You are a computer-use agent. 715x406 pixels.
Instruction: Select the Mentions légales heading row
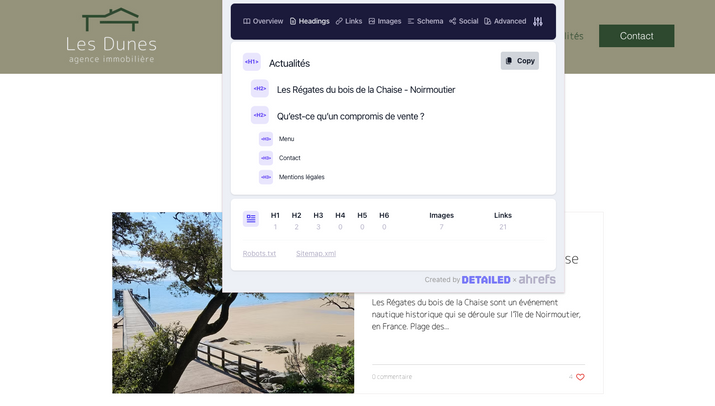[x=301, y=177]
